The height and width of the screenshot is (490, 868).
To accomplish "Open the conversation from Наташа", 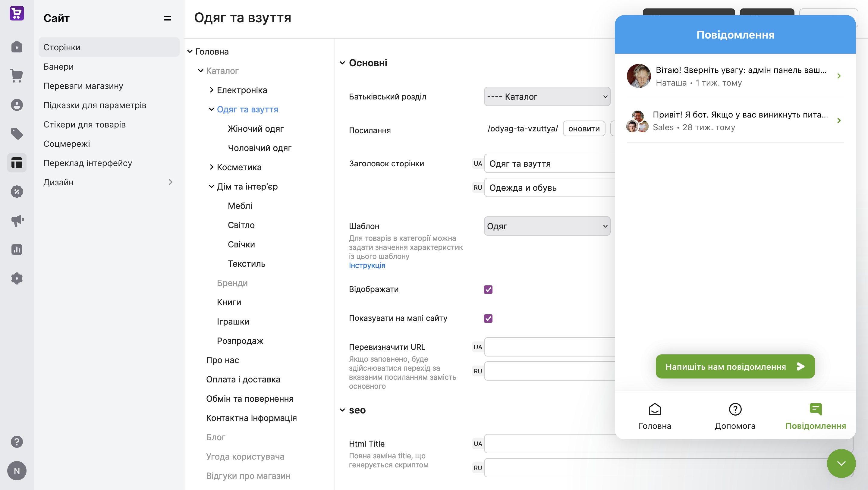I will 735,76.
